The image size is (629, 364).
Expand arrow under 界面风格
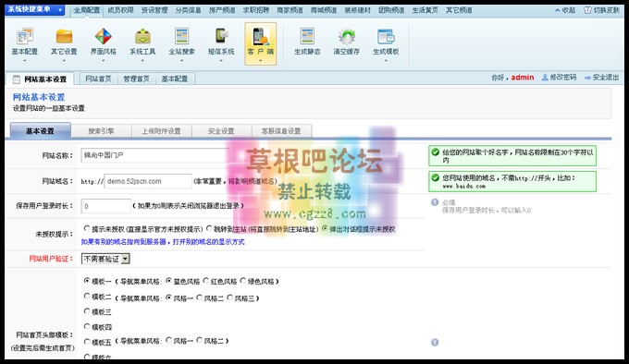pos(103,60)
